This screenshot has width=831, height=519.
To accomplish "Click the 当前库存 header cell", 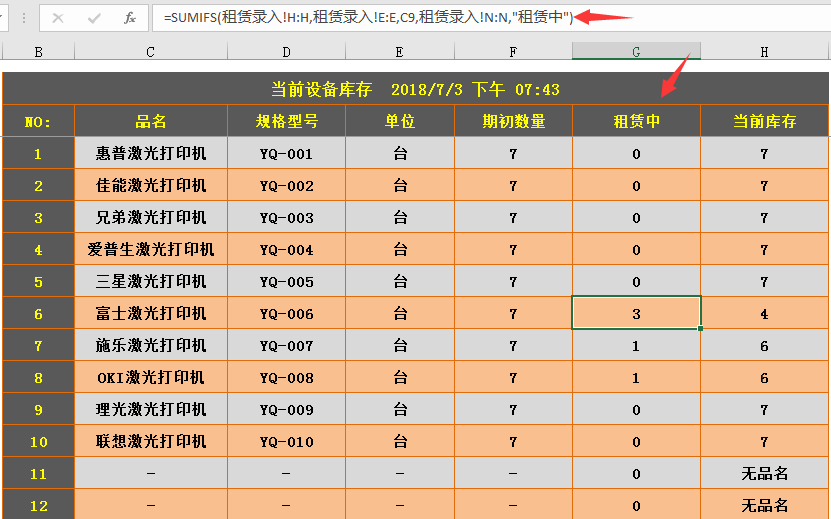I will pyautogui.click(x=764, y=121).
